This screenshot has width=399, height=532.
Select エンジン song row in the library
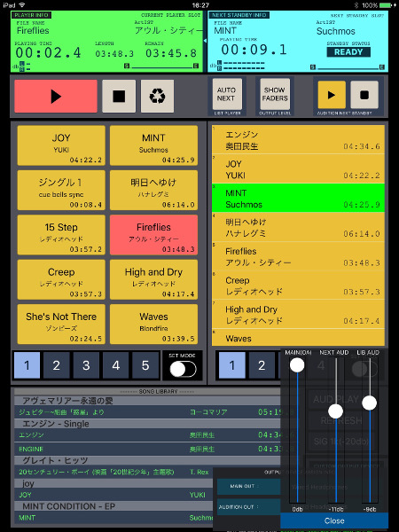(x=147, y=435)
